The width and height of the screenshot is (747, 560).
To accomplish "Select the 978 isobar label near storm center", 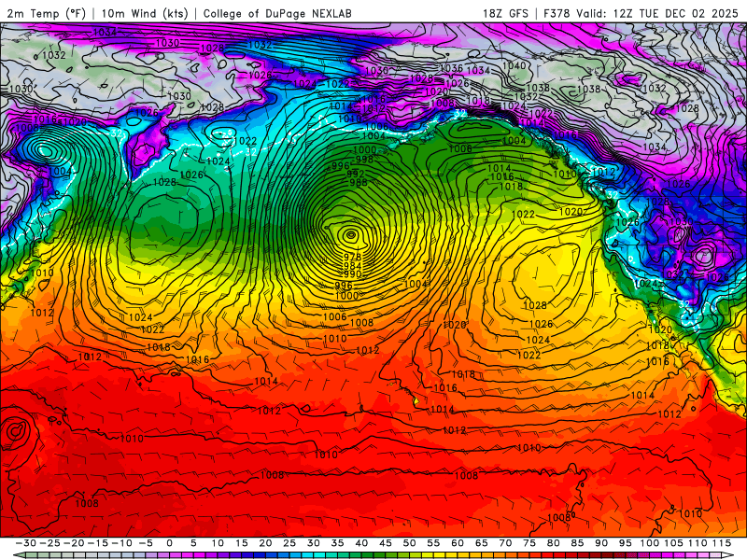I will click(x=352, y=258).
